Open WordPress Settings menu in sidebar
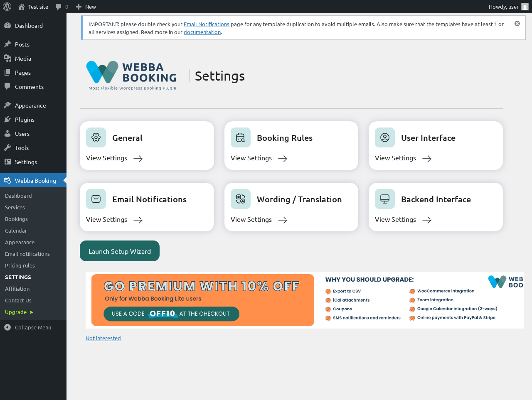This screenshot has width=532, height=400. (x=33, y=162)
